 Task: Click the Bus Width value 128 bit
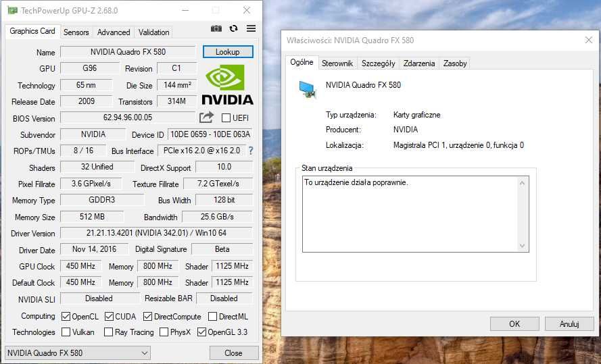(224, 200)
